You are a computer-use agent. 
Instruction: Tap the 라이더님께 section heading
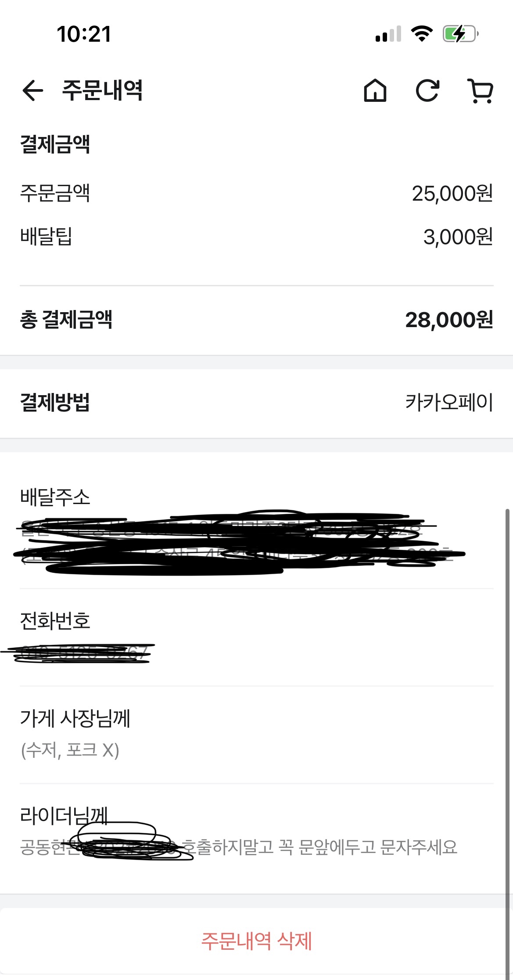click(x=64, y=816)
